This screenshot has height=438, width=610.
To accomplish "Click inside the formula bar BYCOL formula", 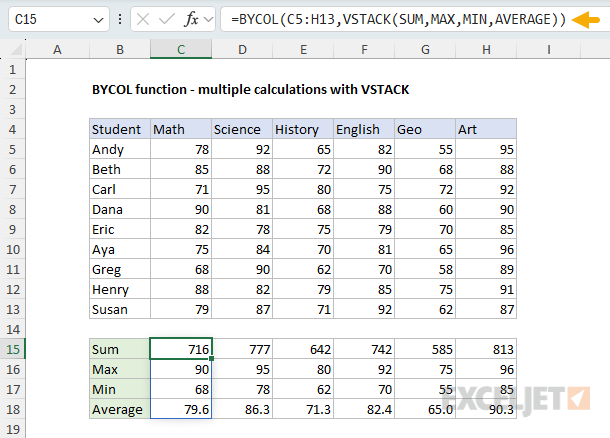I will 398,19.
